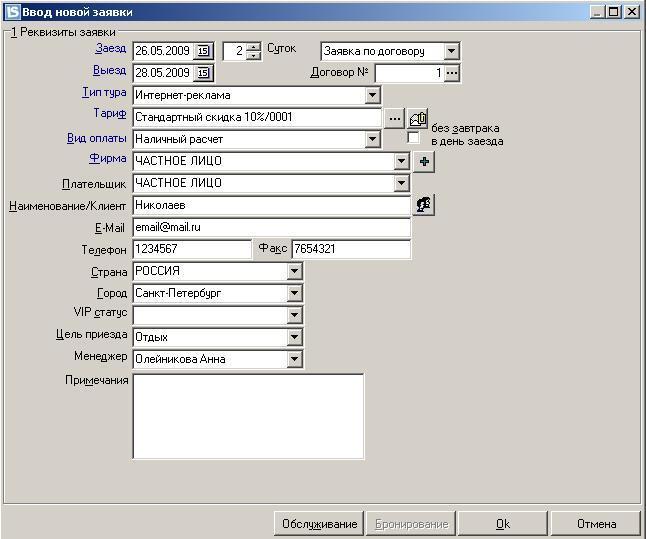Decrease number of Суток with down arrow

click(x=253, y=56)
